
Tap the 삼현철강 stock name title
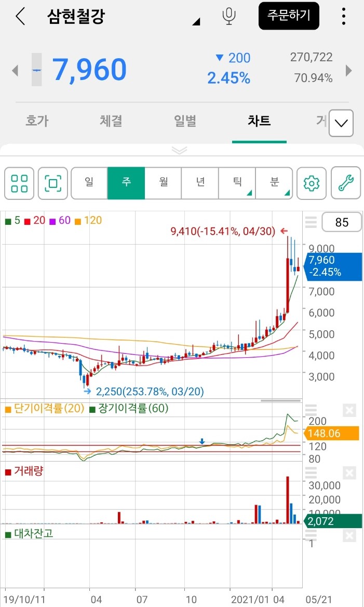(76, 16)
